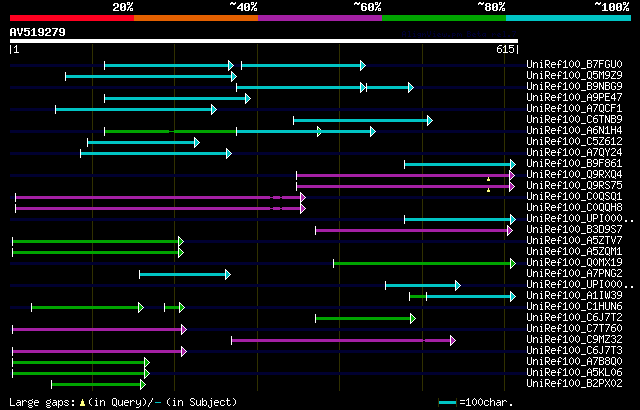
Task: Select the UniRef100_C9MZ32 label
Action: tap(574, 340)
